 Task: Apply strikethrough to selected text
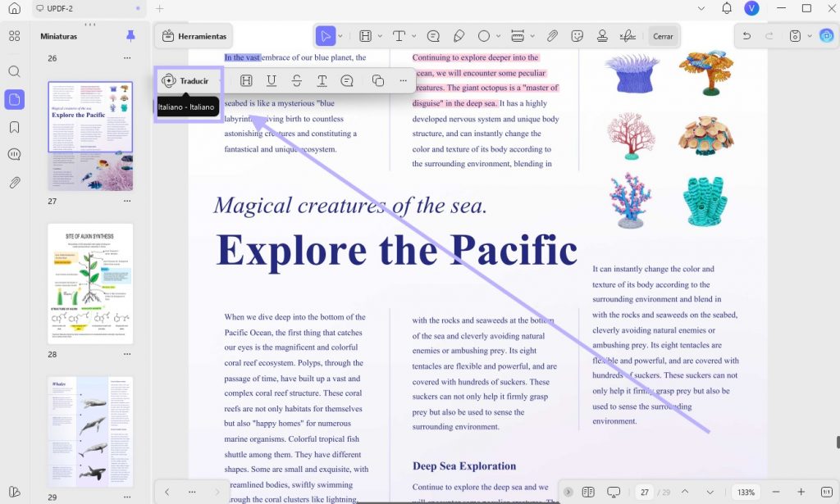pyautogui.click(x=297, y=81)
